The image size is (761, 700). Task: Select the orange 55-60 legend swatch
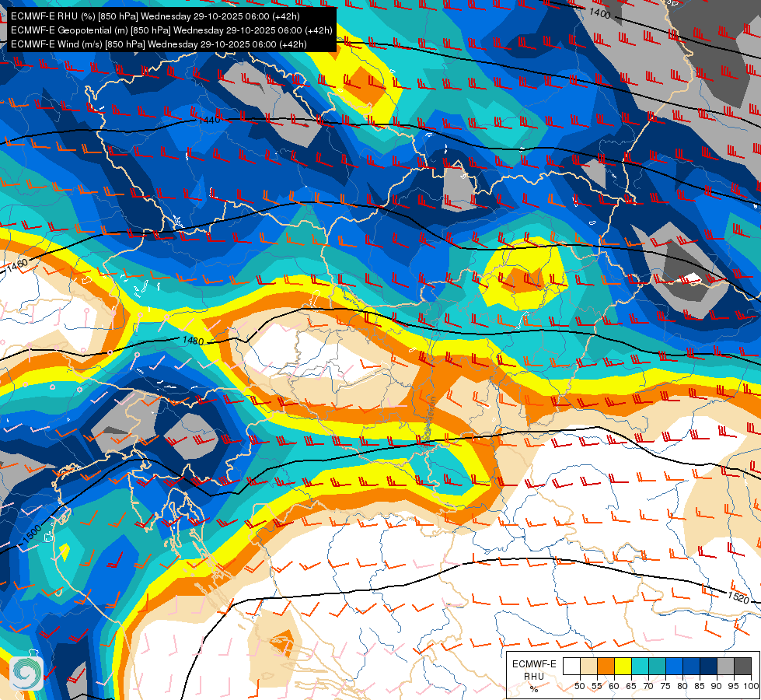coord(606,666)
